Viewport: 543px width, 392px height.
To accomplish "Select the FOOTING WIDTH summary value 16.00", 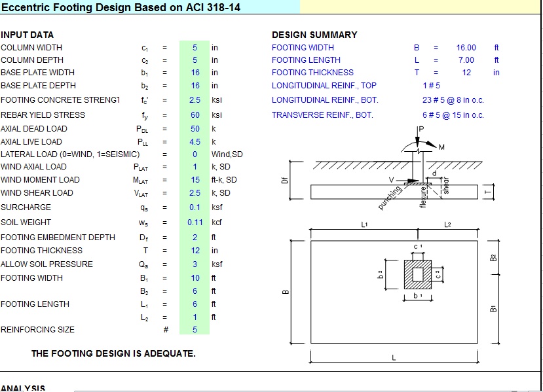I will point(467,47).
